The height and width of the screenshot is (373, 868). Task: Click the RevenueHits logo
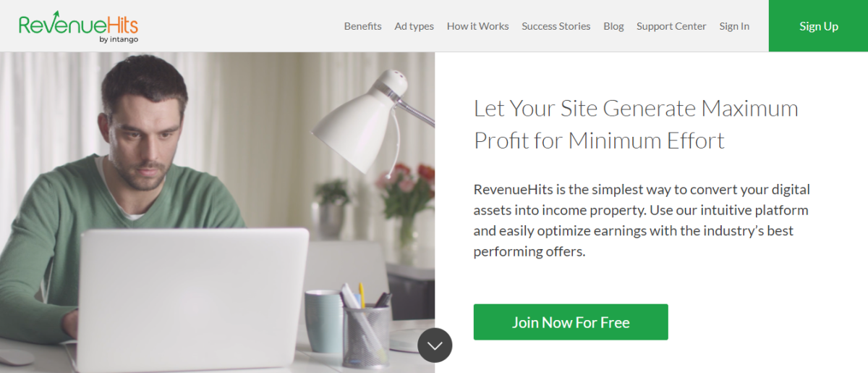[x=78, y=27]
